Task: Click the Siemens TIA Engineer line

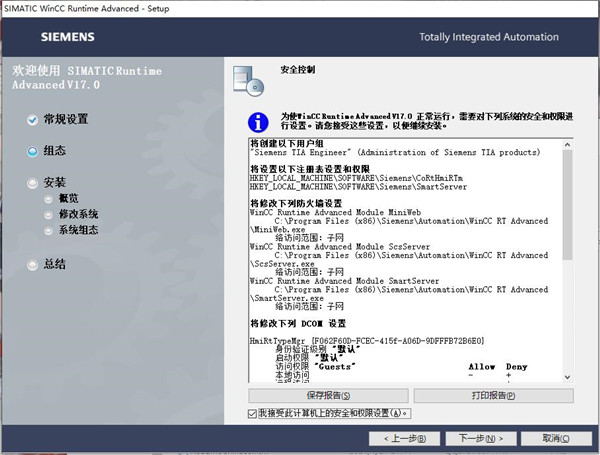Action: (x=395, y=152)
